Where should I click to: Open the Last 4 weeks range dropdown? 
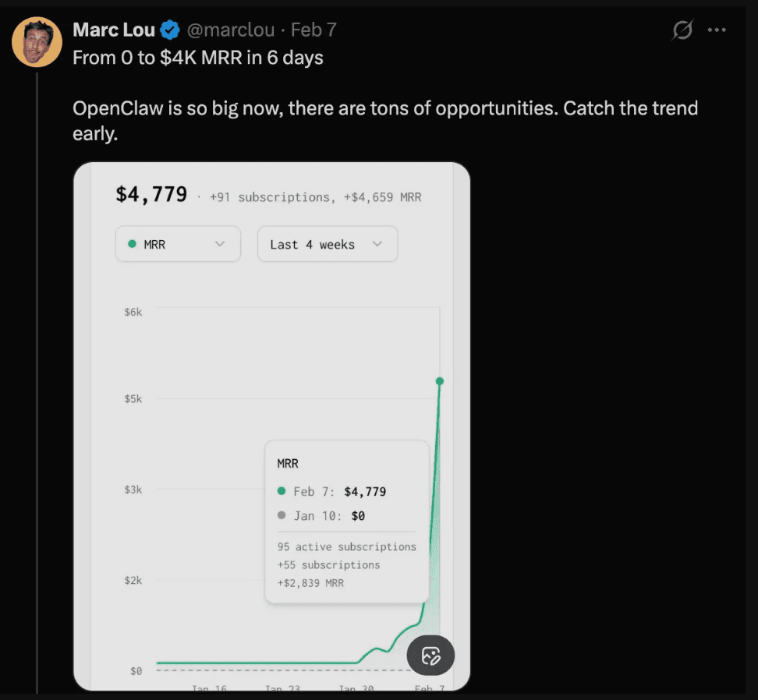[x=328, y=244]
